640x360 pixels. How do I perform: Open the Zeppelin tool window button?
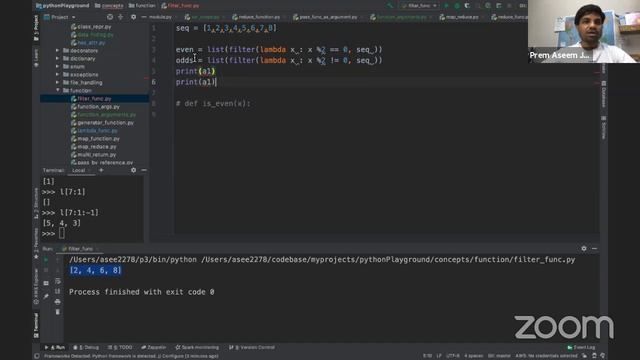153,347
